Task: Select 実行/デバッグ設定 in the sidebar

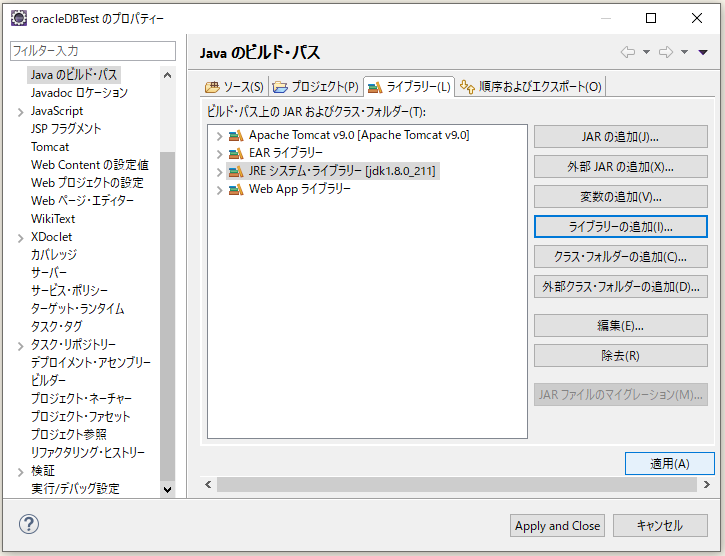Action: coord(75,489)
